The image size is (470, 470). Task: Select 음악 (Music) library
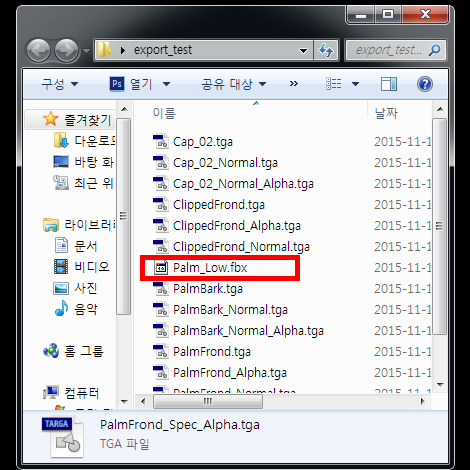(x=86, y=309)
